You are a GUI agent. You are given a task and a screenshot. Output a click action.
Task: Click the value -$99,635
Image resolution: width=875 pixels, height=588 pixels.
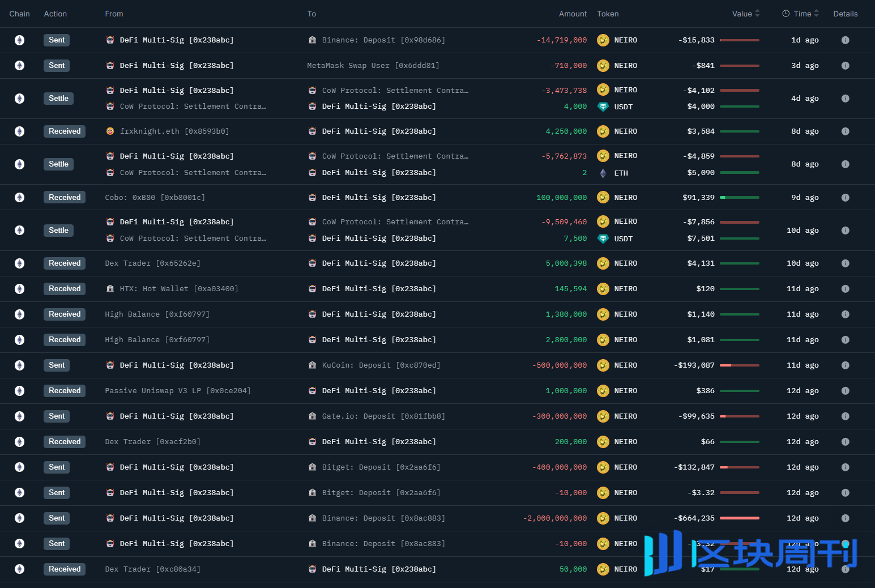696,416
